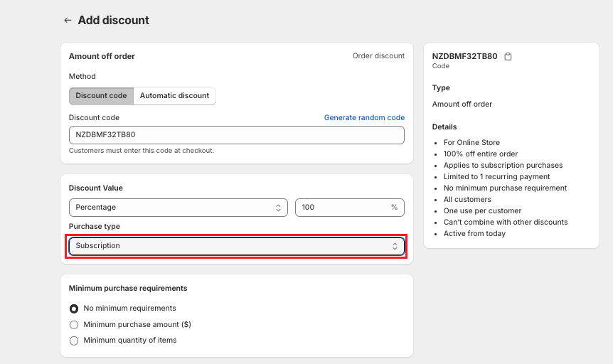Click 'Active from today' detail
Viewport: 613px width, 364px height.
[x=474, y=233]
